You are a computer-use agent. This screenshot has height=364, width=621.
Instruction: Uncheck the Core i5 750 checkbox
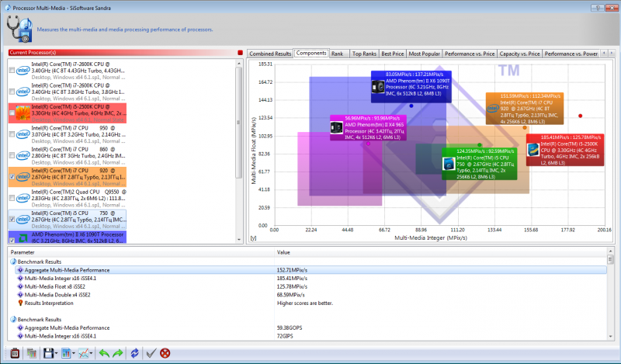(12, 219)
